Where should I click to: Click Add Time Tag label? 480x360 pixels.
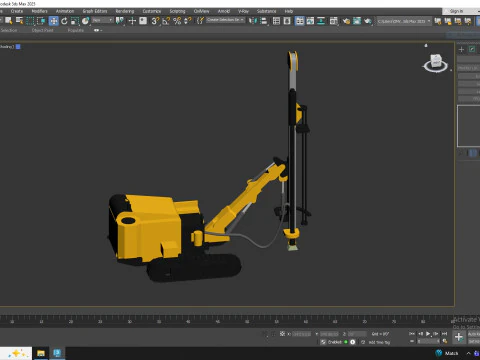click(x=379, y=342)
